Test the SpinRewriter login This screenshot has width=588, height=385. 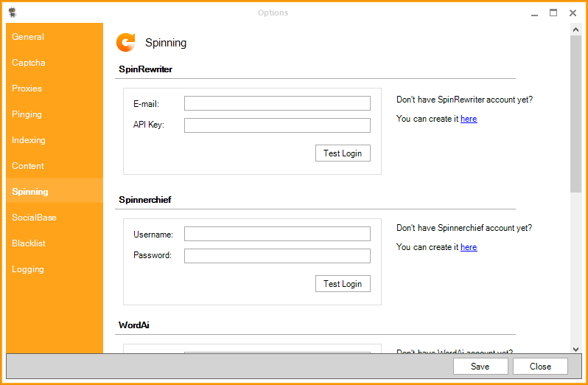(x=343, y=153)
